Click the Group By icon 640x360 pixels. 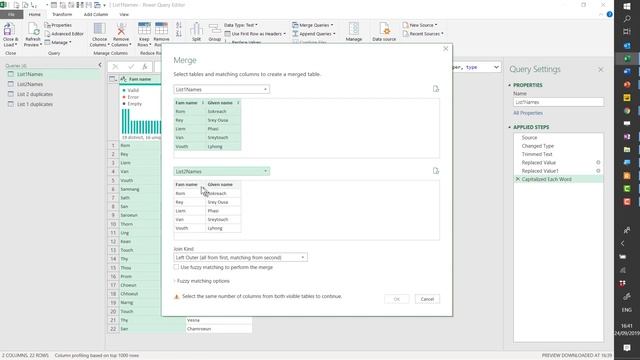(x=215, y=29)
